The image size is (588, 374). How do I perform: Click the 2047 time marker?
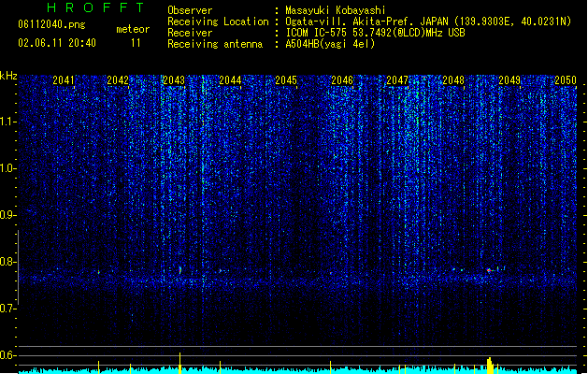pyautogui.click(x=397, y=80)
